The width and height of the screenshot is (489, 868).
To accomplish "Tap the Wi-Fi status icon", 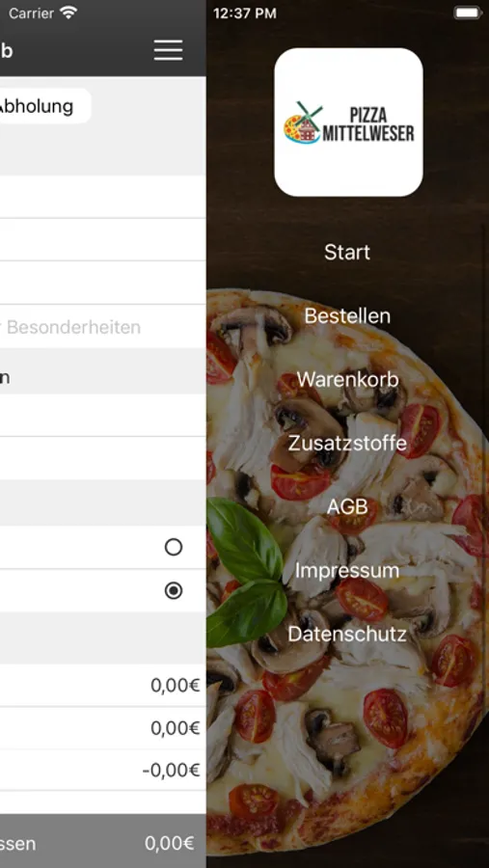I will 68,13.
